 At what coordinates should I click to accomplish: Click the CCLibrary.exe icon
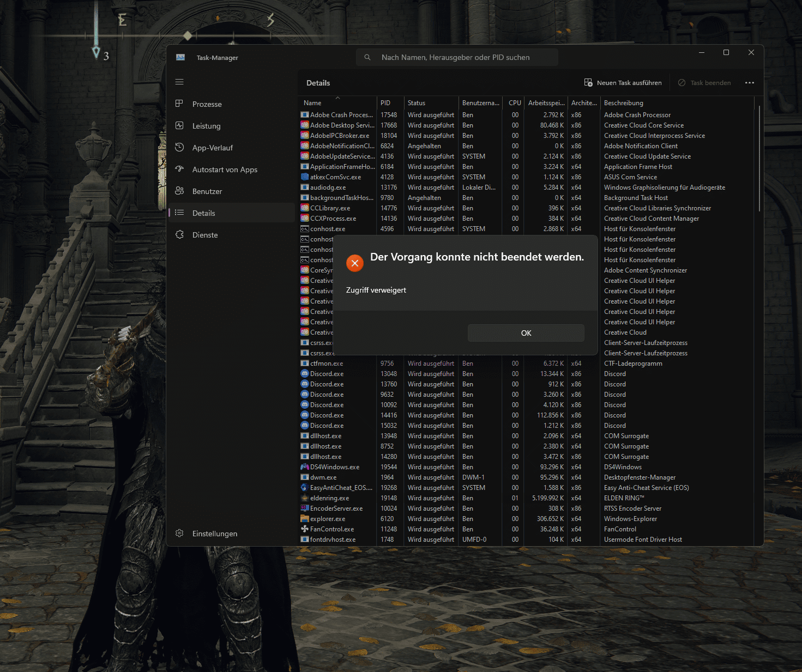pyautogui.click(x=305, y=208)
